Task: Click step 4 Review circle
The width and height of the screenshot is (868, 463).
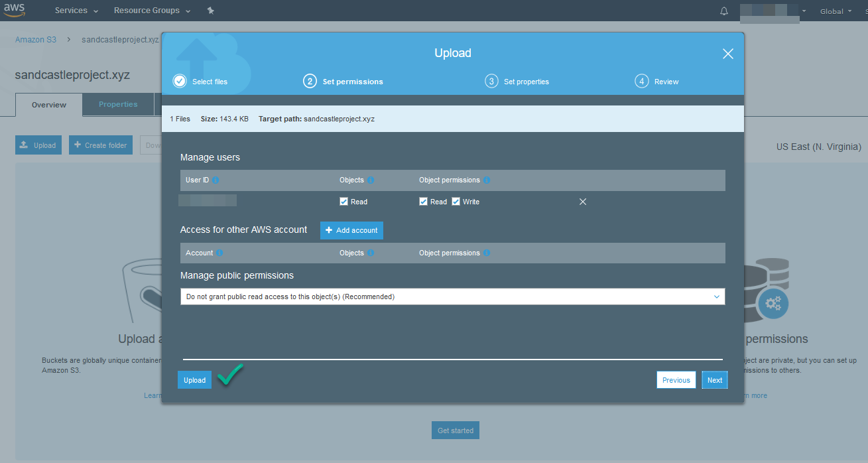Action: (641, 81)
